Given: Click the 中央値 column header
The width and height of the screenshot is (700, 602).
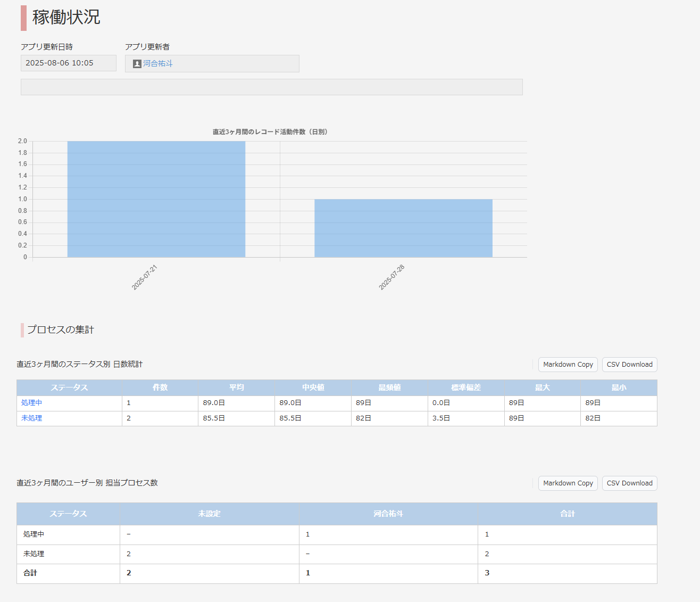Looking at the screenshot, I should pyautogui.click(x=313, y=387).
